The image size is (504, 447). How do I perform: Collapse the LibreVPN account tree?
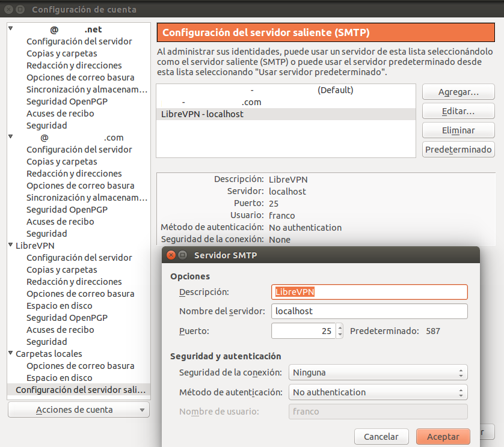click(x=11, y=246)
